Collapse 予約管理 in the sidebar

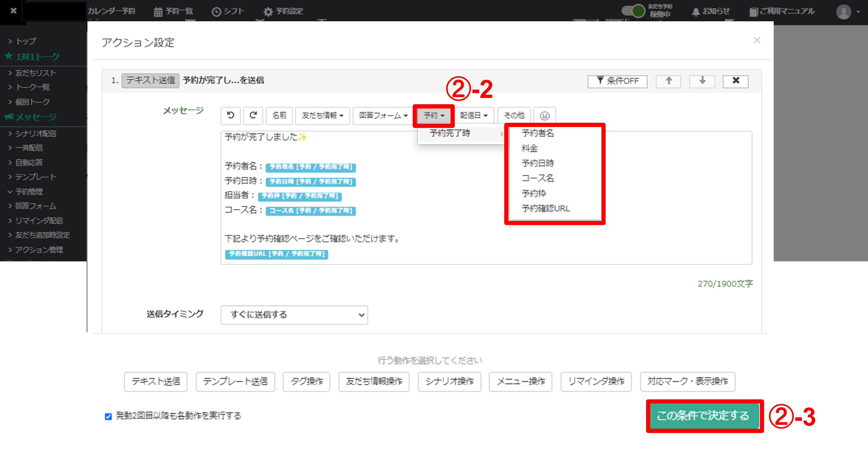pos(29,191)
